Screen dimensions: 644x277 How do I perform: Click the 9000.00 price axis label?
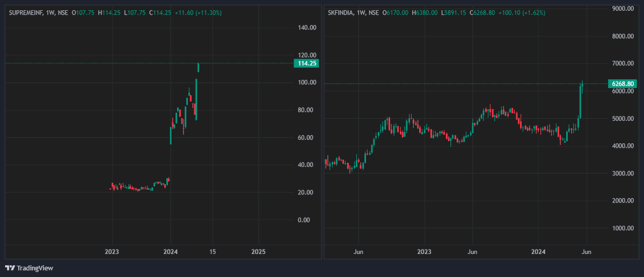pos(623,9)
